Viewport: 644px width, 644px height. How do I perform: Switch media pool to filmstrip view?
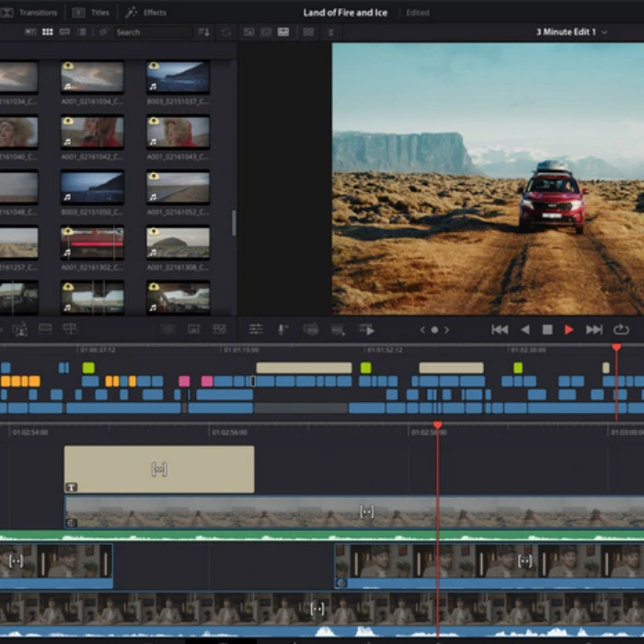[65, 31]
